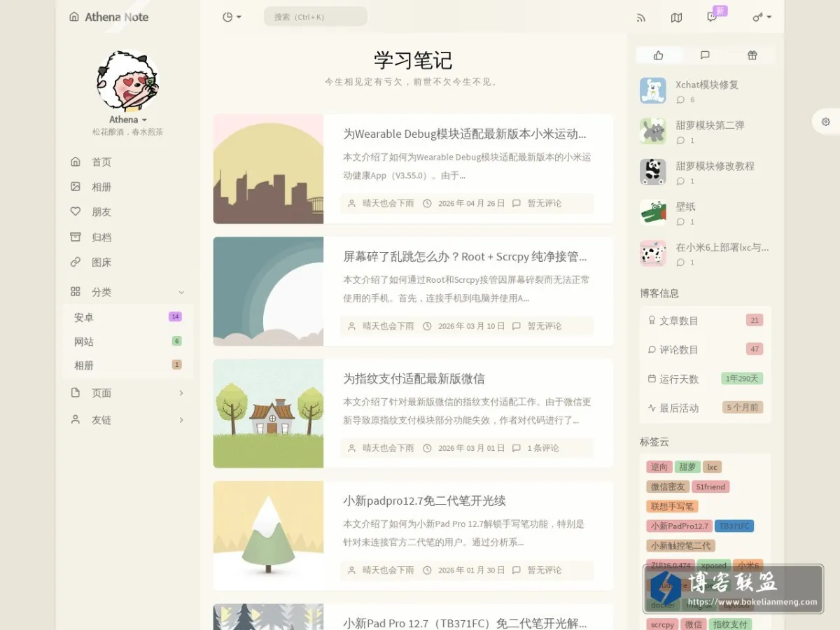The width and height of the screenshot is (840, 630).
Task: Click the 联想手写笔 tag
Action: [x=672, y=506]
